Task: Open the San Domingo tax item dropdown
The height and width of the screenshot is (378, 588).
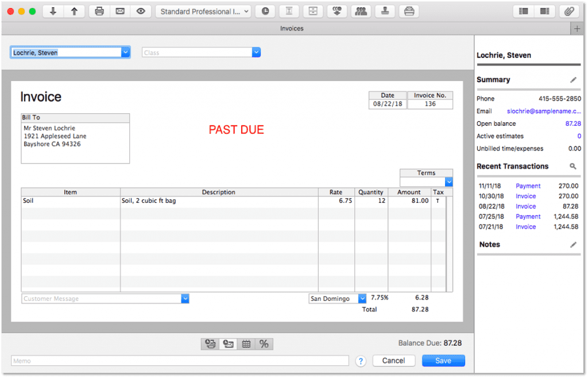Action: (x=362, y=299)
